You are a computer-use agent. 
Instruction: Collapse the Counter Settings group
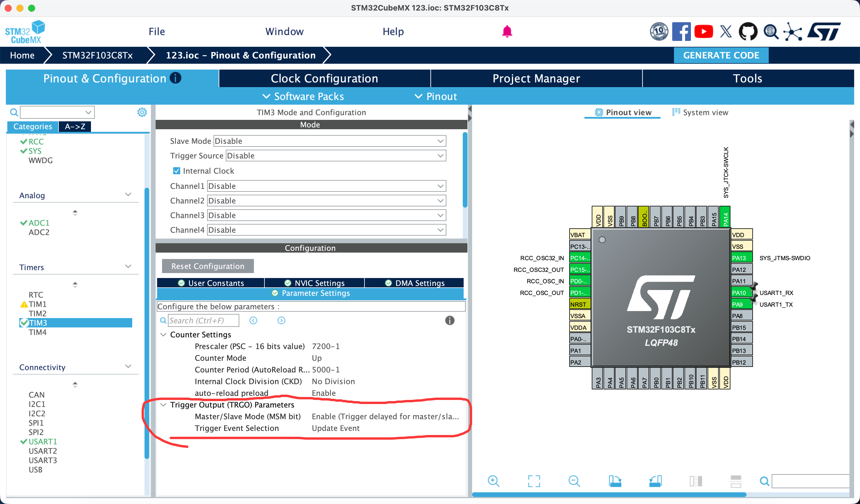(164, 335)
